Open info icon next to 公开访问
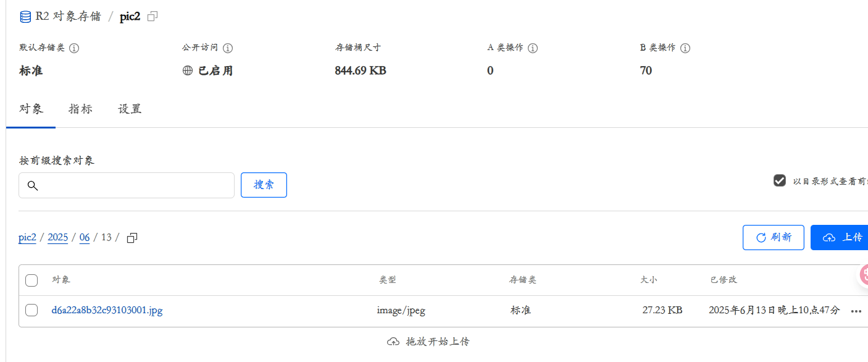 tap(228, 48)
